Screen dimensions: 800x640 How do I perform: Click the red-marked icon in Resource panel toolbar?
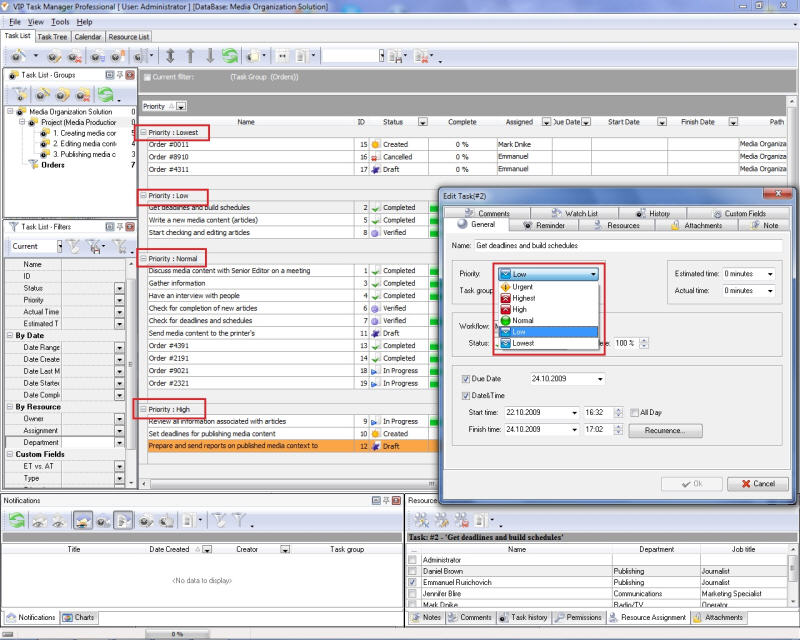coord(461,521)
